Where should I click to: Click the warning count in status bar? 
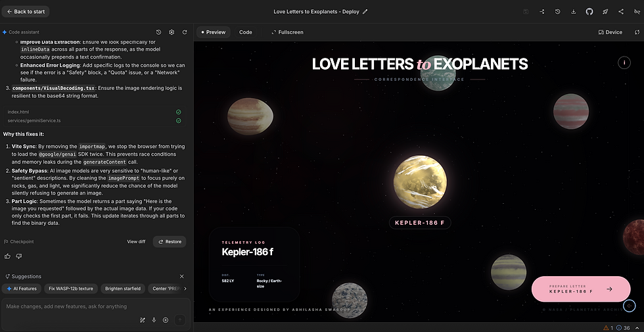coord(608,328)
